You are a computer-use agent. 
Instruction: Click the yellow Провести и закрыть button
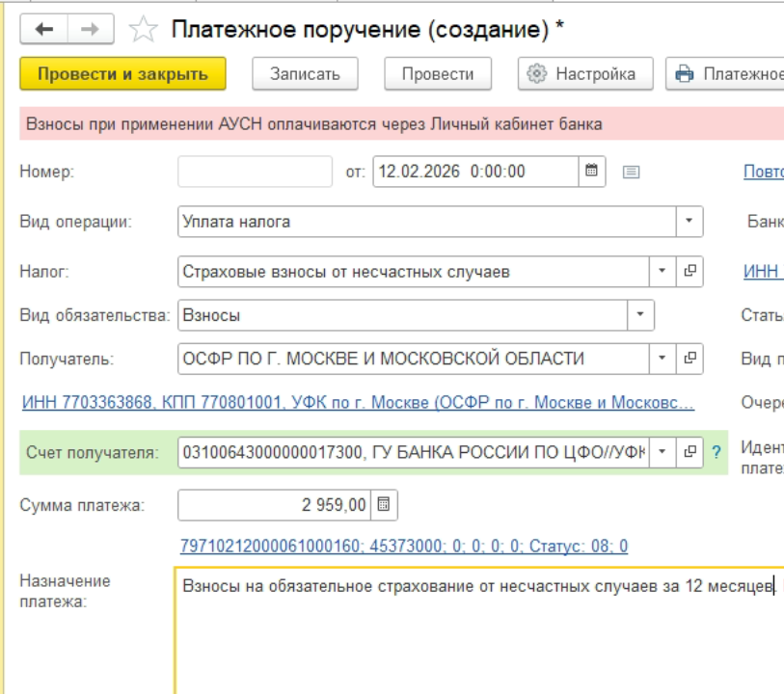pyautogui.click(x=123, y=74)
